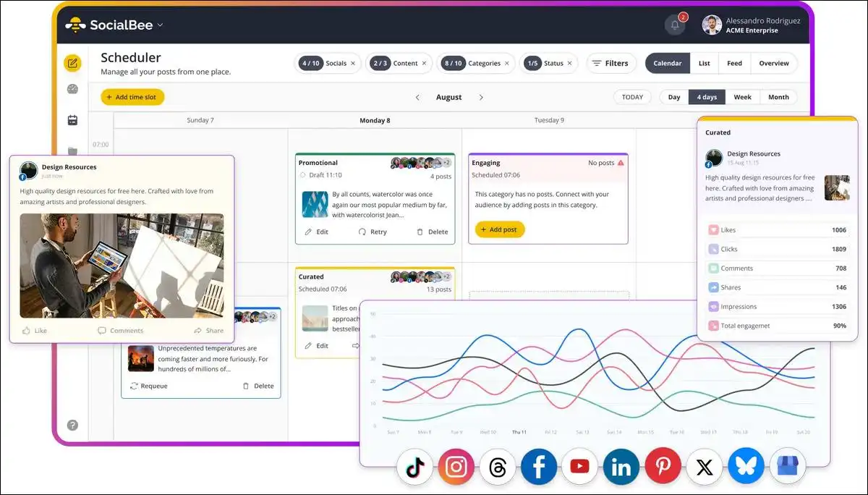
Task: Click the Total engagement icon
Action: (x=712, y=326)
